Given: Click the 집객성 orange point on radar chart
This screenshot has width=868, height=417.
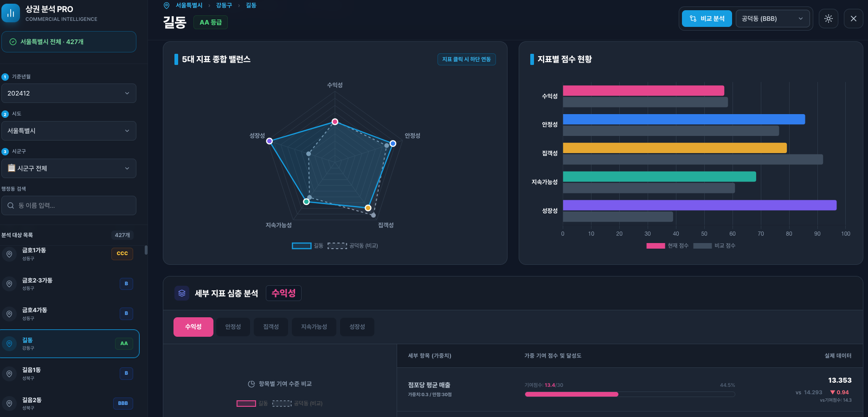Looking at the screenshot, I should click(x=368, y=208).
